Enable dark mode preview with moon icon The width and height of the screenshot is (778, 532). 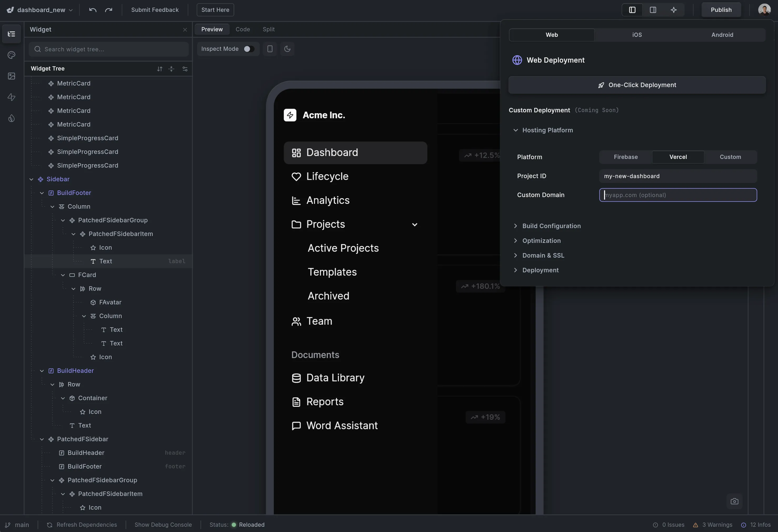coord(287,49)
